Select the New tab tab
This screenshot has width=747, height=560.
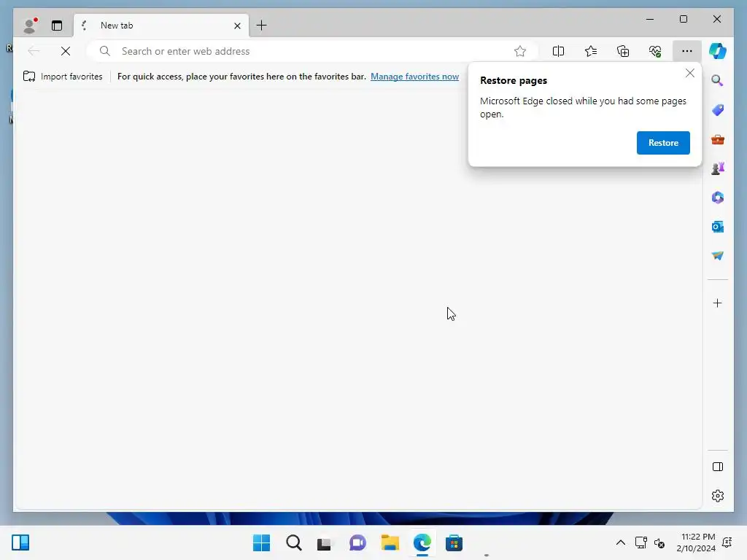tap(161, 26)
